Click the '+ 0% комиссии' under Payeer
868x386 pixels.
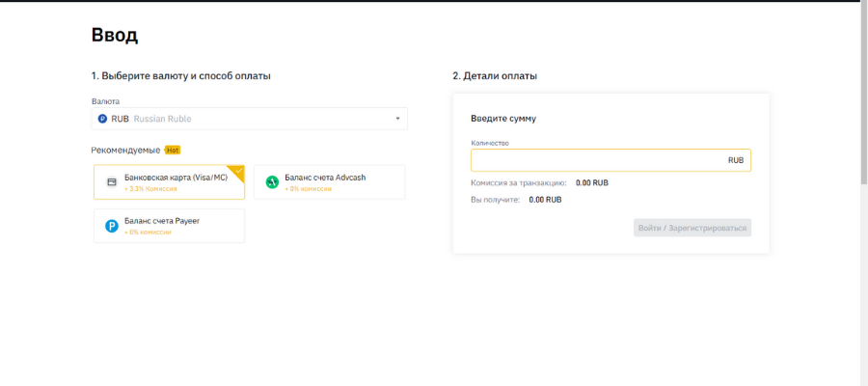click(x=148, y=232)
